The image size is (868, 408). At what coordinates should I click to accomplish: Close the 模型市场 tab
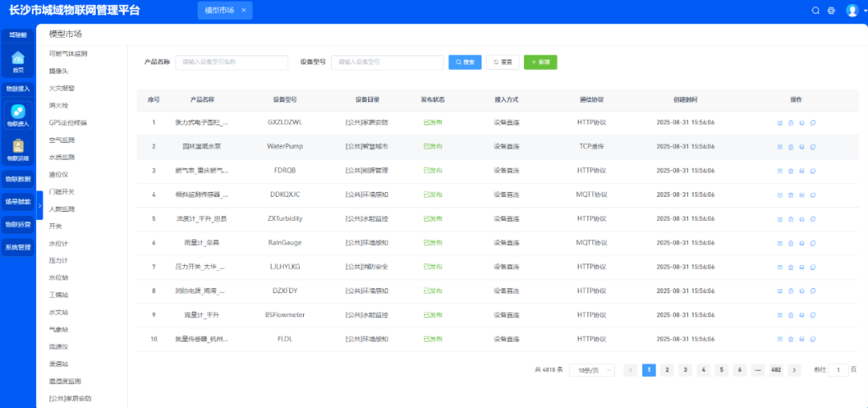[244, 10]
